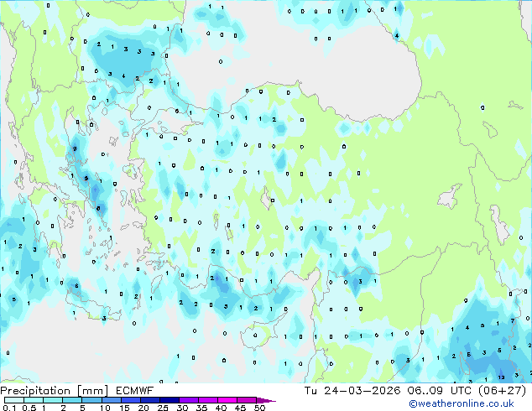Click the '06..09 UTC' time range text

click(440, 391)
